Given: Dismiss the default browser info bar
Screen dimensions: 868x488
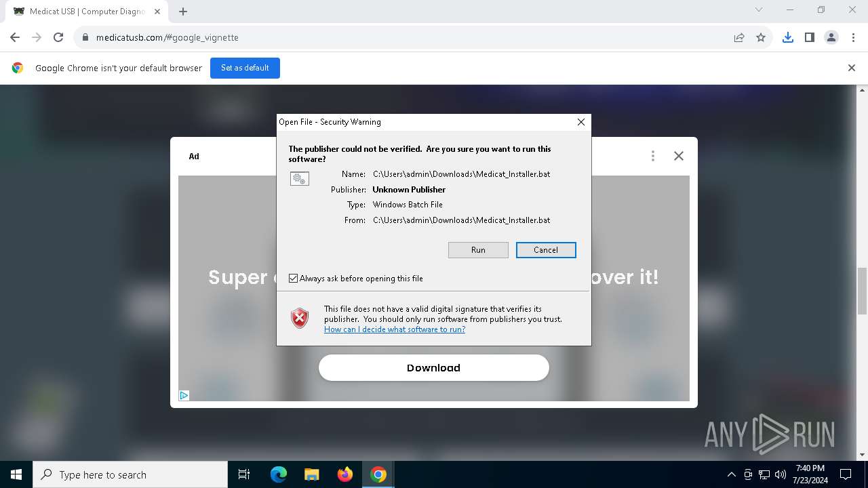Looking at the screenshot, I should [852, 68].
